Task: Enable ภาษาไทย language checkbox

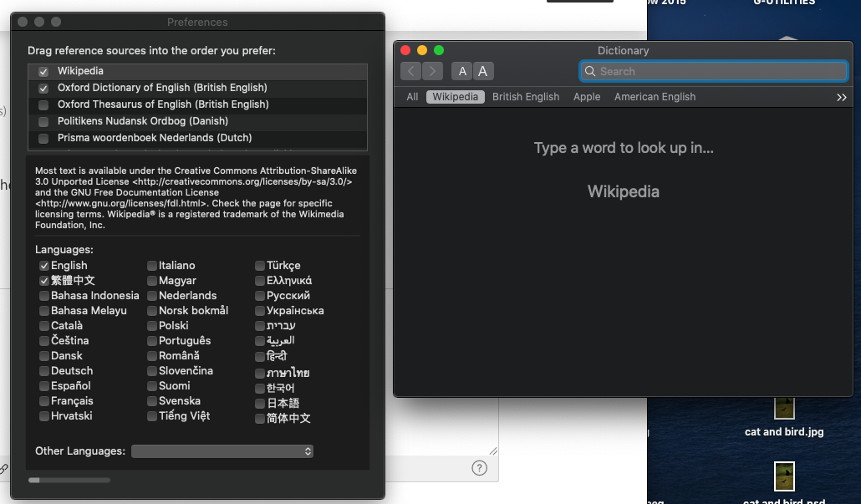Action: point(260,374)
